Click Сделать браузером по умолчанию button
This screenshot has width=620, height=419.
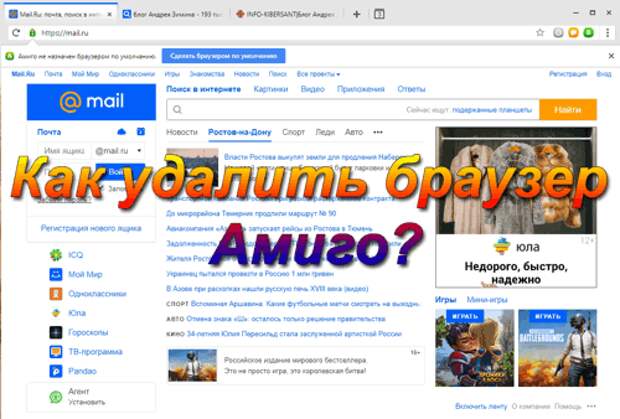point(223,56)
